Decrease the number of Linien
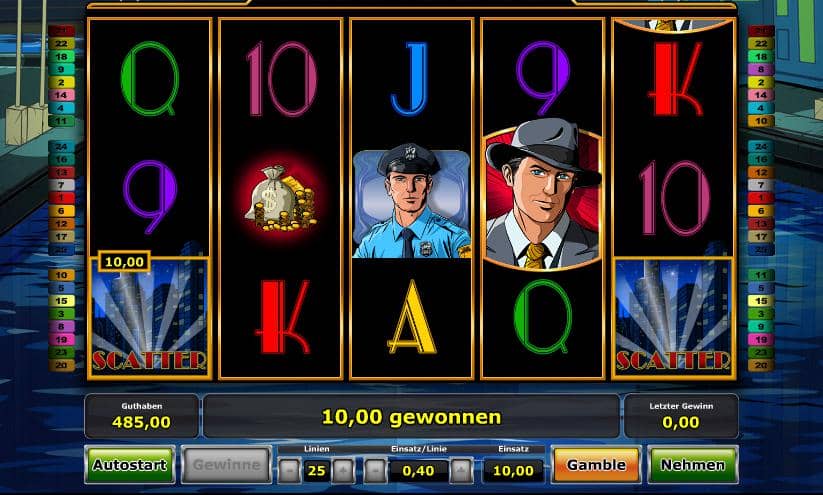 tap(290, 471)
